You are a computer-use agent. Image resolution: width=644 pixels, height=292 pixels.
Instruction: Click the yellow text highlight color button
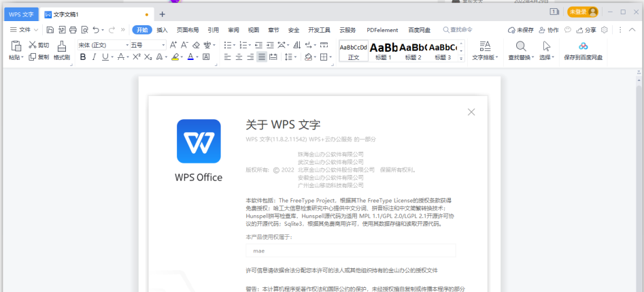[175, 57]
